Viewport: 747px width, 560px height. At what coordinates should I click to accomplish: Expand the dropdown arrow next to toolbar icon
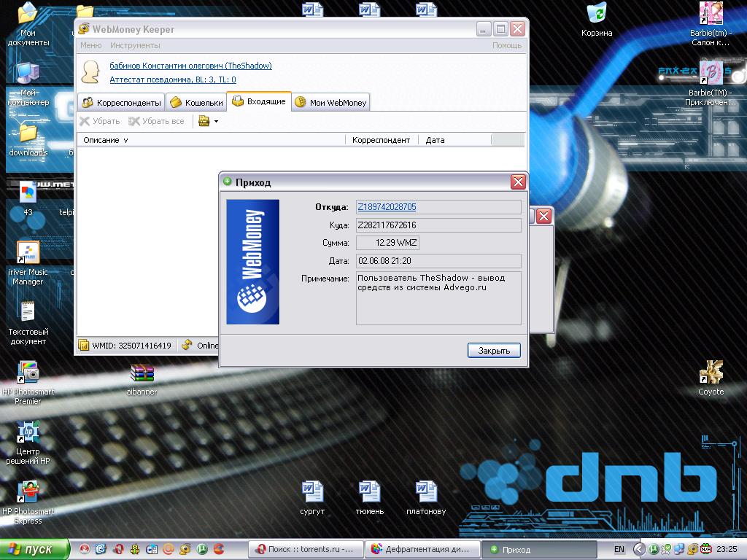click(x=216, y=122)
